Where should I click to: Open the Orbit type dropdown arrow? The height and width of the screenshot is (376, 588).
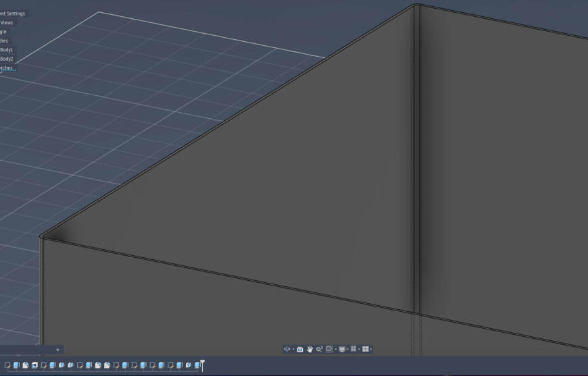293,349
